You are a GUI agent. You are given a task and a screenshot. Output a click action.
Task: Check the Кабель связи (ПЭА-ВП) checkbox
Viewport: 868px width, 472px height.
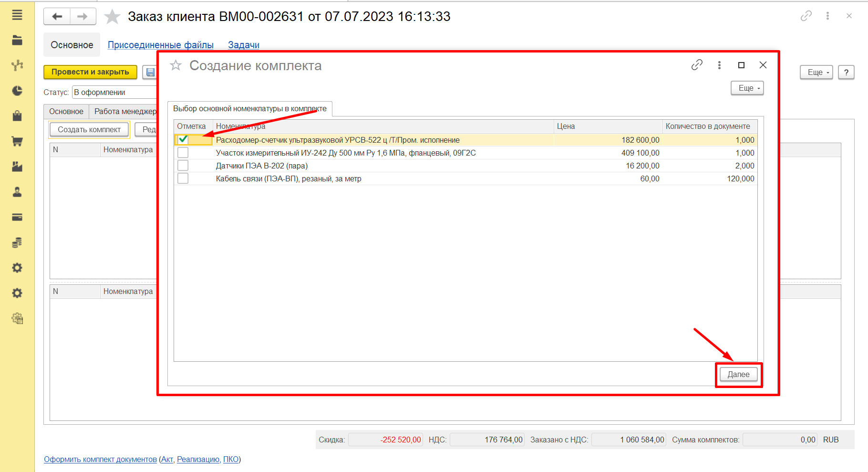click(183, 178)
